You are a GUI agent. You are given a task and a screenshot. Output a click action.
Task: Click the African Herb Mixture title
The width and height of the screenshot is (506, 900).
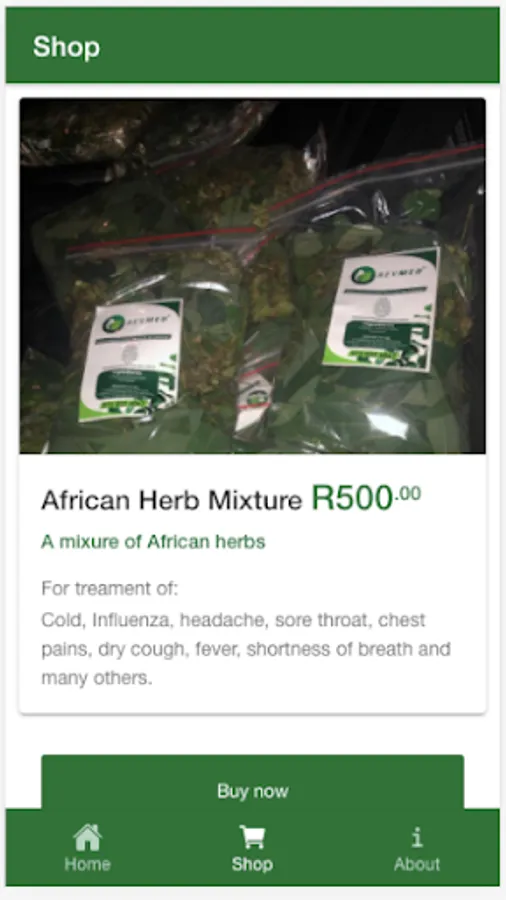[172, 501]
